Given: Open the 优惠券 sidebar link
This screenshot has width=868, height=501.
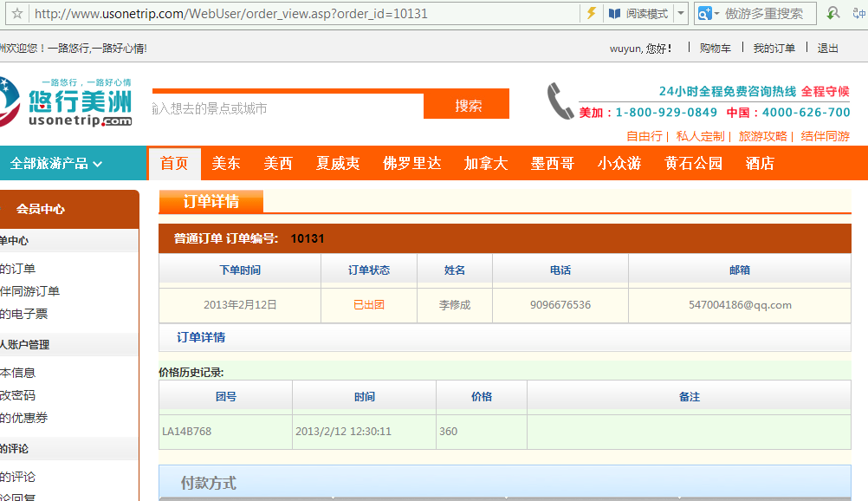Looking at the screenshot, I should (x=23, y=418).
